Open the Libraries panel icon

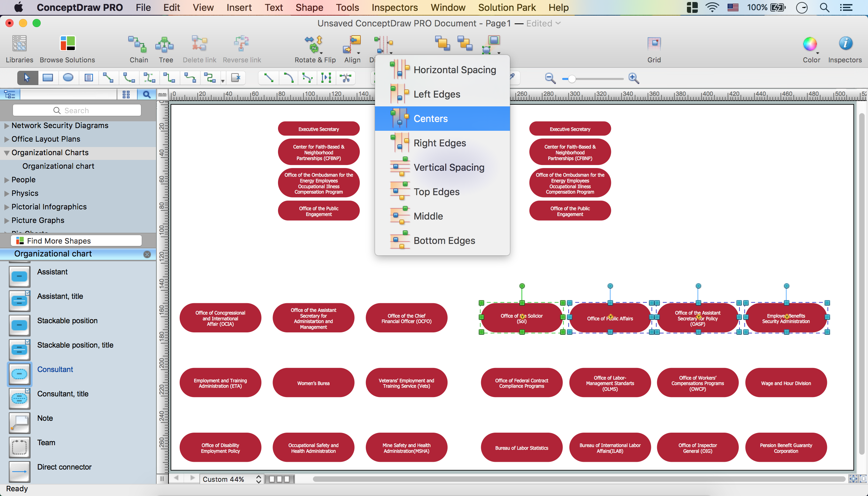pos(19,44)
